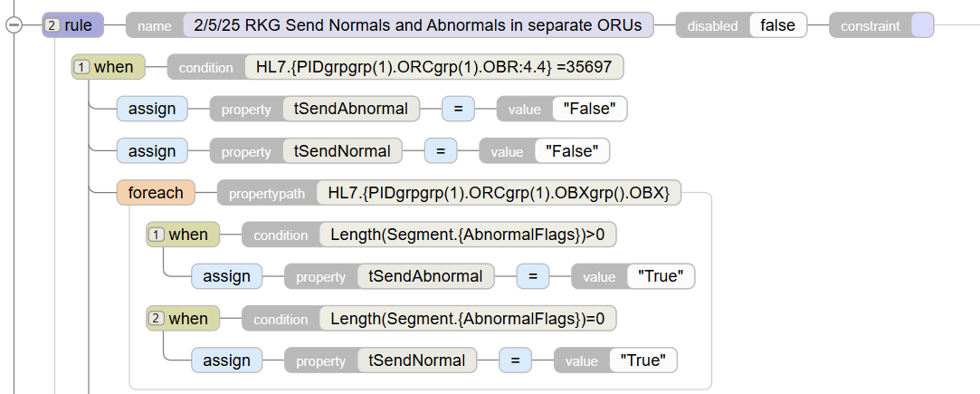Select the top-level when 1 block
980x394 pixels.
tap(109, 67)
